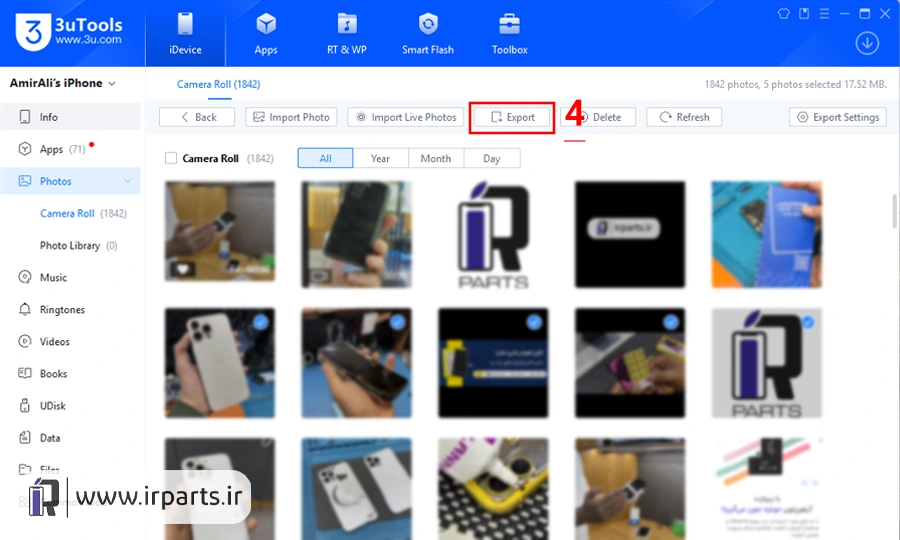Select Photo Library (0) in sidebar
Image resolution: width=900 pixels, height=540 pixels.
click(79, 245)
